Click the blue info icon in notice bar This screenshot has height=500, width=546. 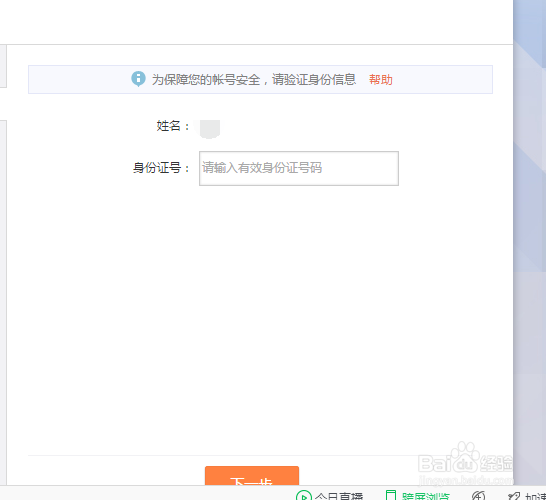tap(138, 79)
